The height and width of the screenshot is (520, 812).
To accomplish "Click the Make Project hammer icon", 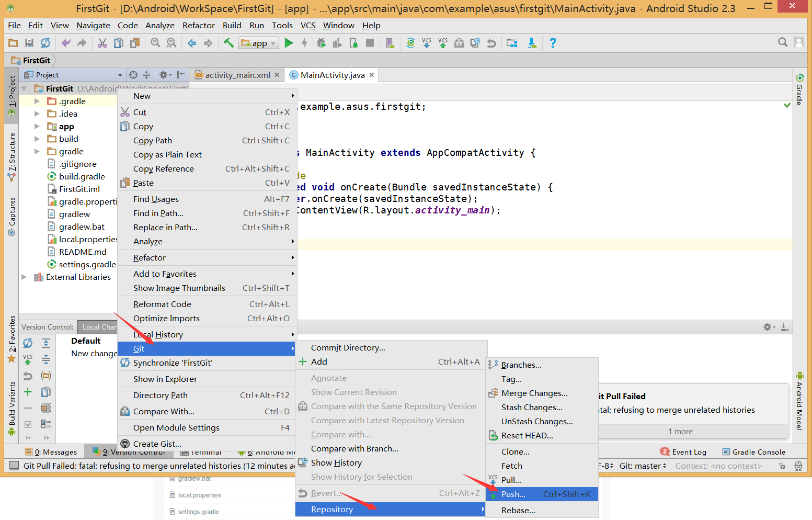I will 228,43.
